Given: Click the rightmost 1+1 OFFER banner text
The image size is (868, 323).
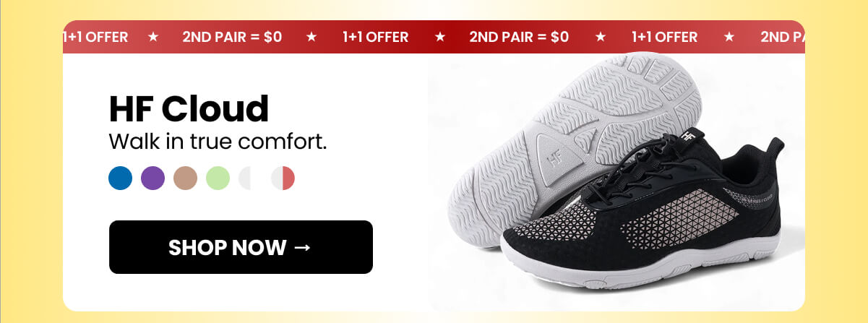Looking at the screenshot, I should [664, 37].
